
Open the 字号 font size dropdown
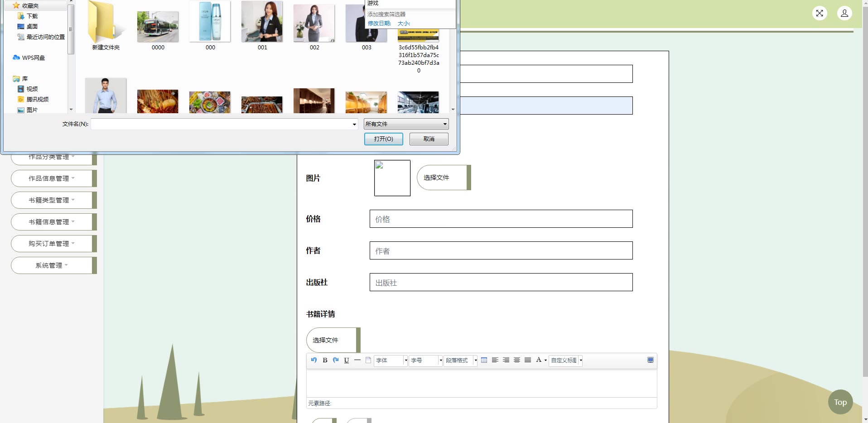point(426,361)
